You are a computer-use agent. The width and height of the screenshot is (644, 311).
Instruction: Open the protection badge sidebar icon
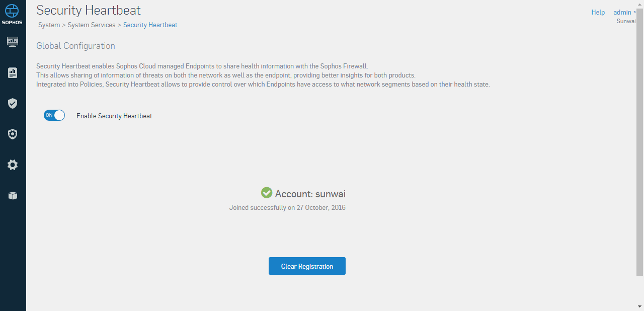(x=13, y=134)
